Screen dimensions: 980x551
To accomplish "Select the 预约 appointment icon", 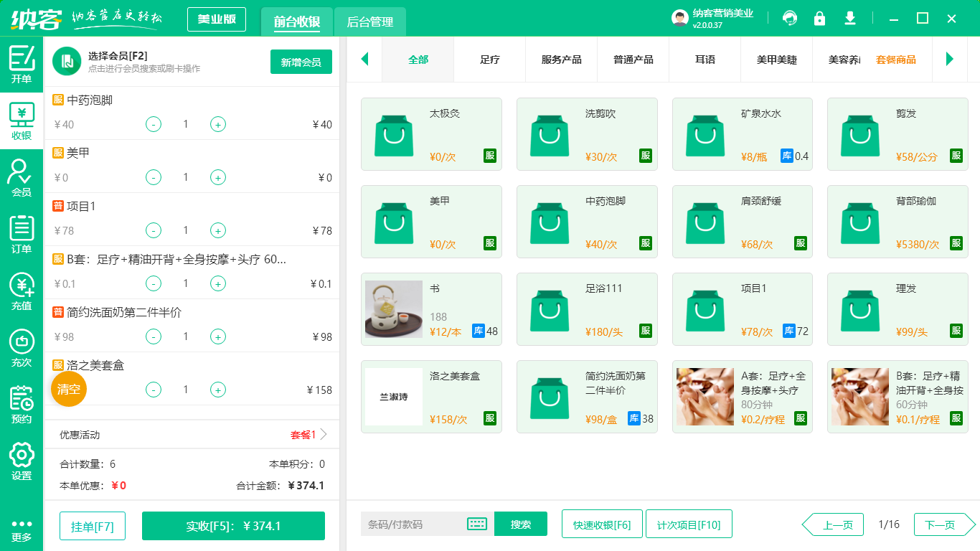I will 21,402.
